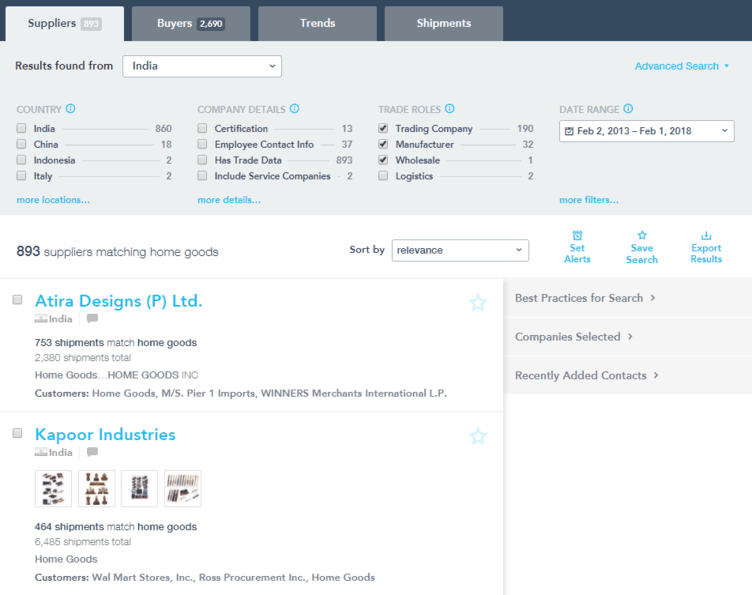The width and height of the screenshot is (752, 595).
Task: Select the Kapoor Industries result checkbox
Action: pyautogui.click(x=17, y=433)
